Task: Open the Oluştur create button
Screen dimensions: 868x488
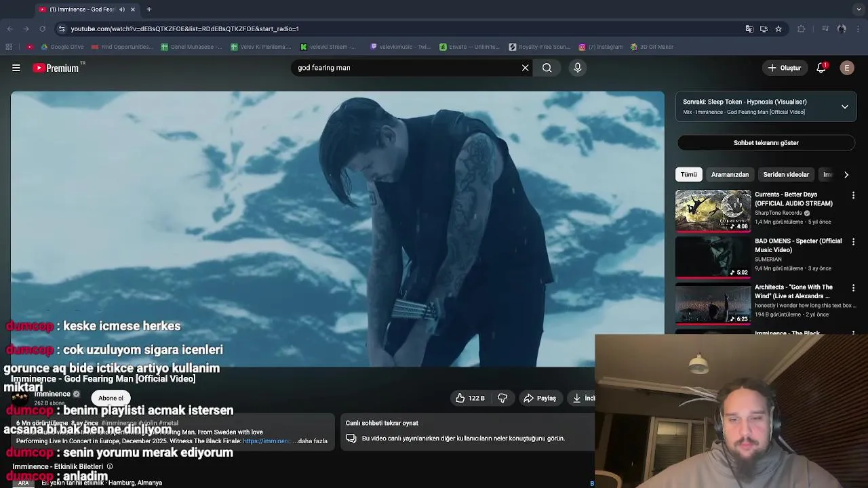Action: tap(784, 68)
